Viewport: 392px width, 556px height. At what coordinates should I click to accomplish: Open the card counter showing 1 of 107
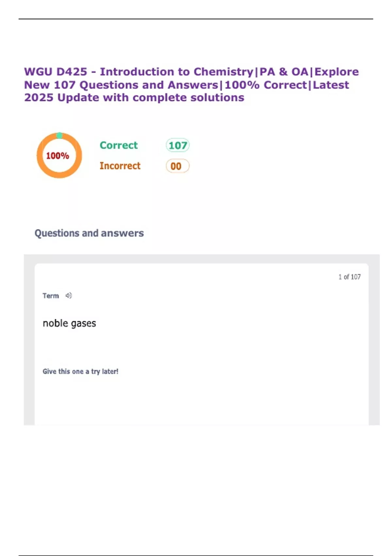click(349, 277)
